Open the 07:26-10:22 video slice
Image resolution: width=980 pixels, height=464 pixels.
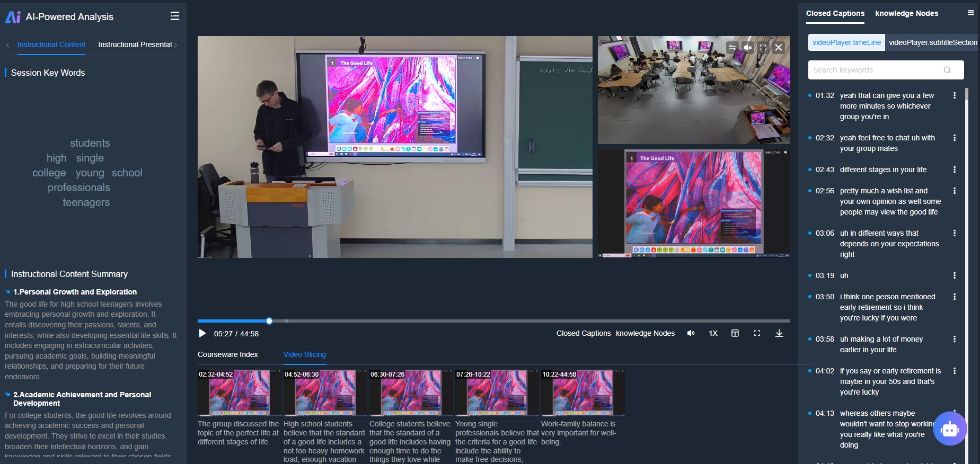click(497, 393)
